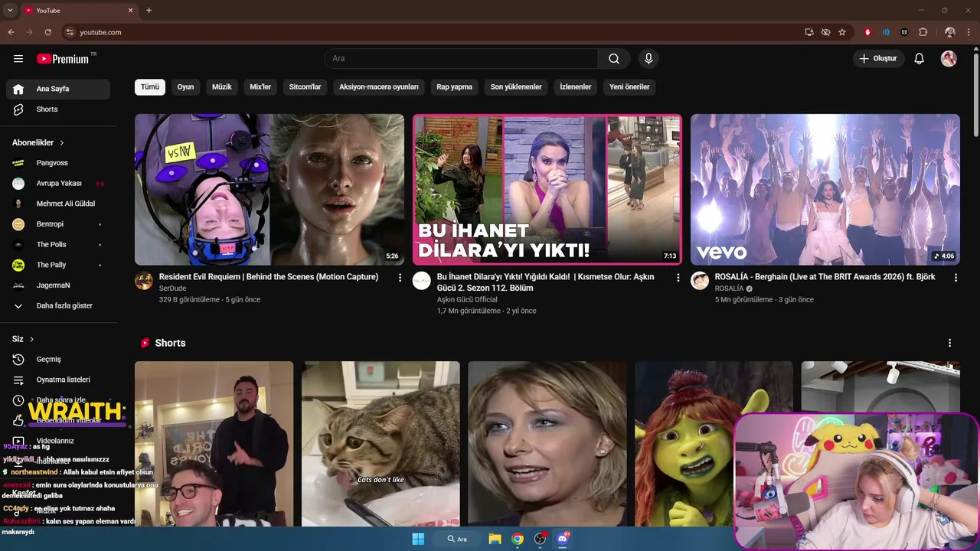980x551 pixels.
Task: Select the Oyun filter chip
Action: pos(185,87)
